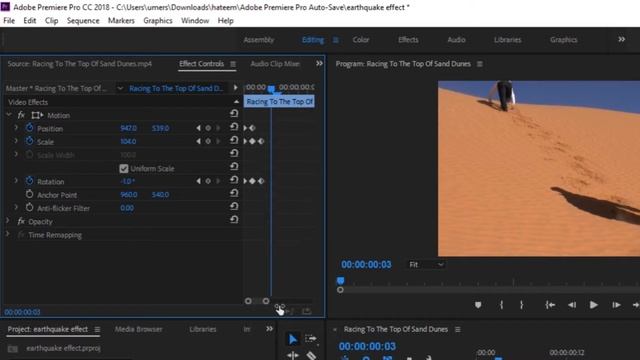Go to next Scale keyframe

point(218,141)
